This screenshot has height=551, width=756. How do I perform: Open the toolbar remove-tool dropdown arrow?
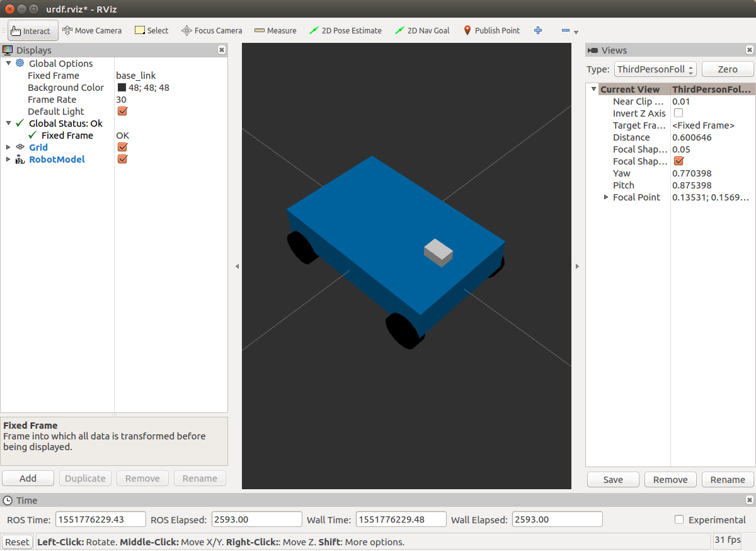(576, 32)
